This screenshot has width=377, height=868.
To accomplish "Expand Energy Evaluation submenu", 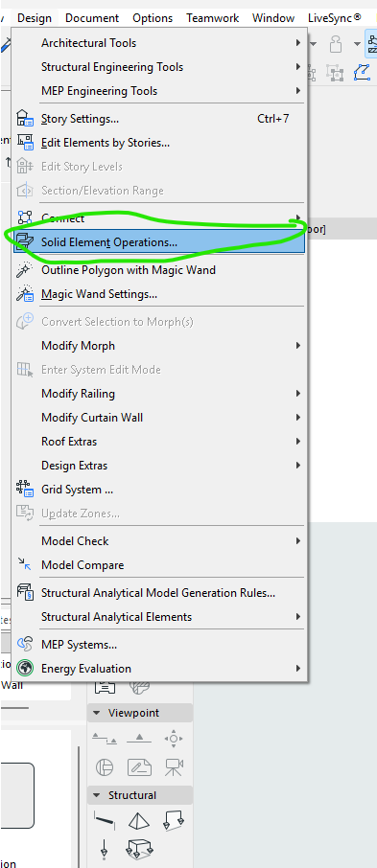I will (159, 669).
